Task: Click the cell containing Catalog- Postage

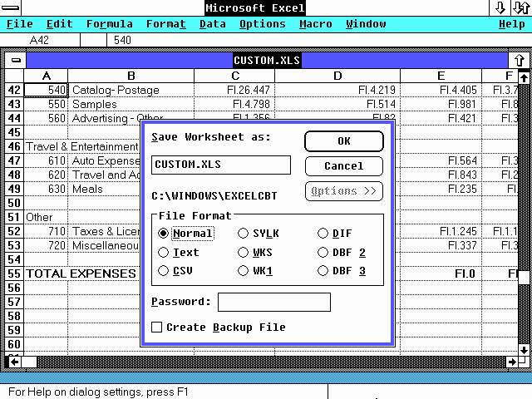Action: (131, 90)
